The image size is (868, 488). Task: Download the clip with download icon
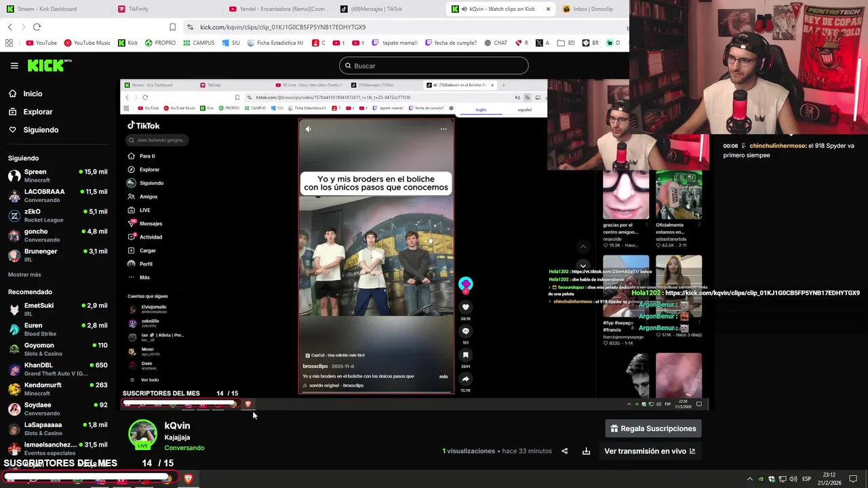(586, 451)
